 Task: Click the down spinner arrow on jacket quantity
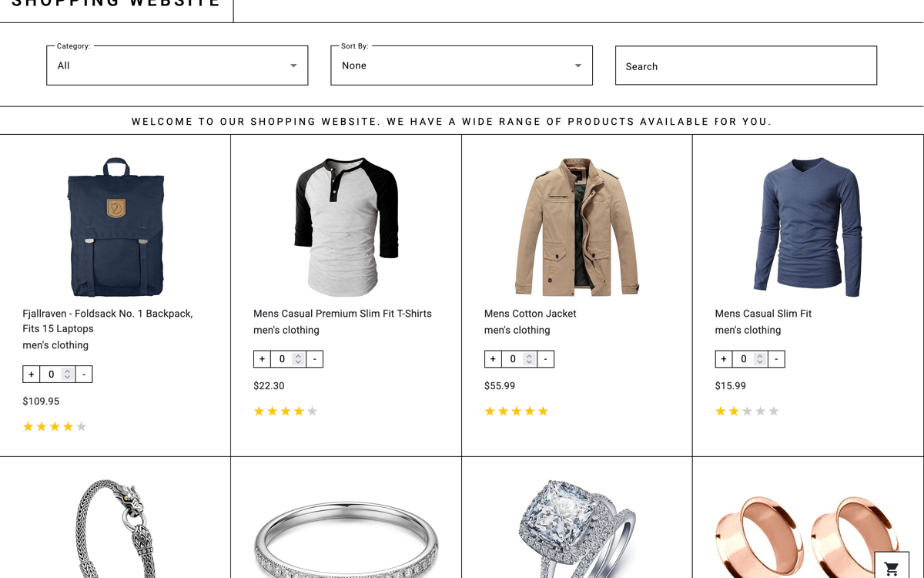coord(528,361)
